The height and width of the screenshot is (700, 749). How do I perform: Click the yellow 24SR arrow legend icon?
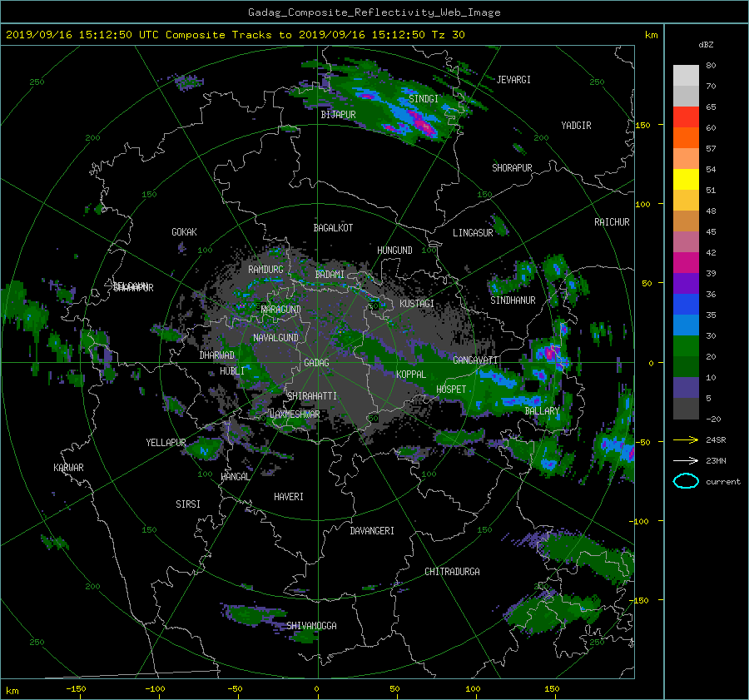coord(686,439)
